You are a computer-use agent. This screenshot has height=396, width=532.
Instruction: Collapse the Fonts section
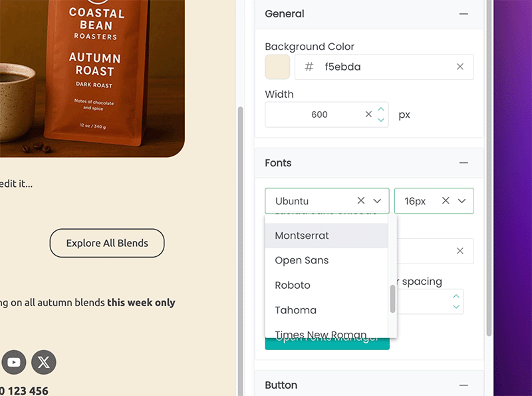pyautogui.click(x=464, y=163)
